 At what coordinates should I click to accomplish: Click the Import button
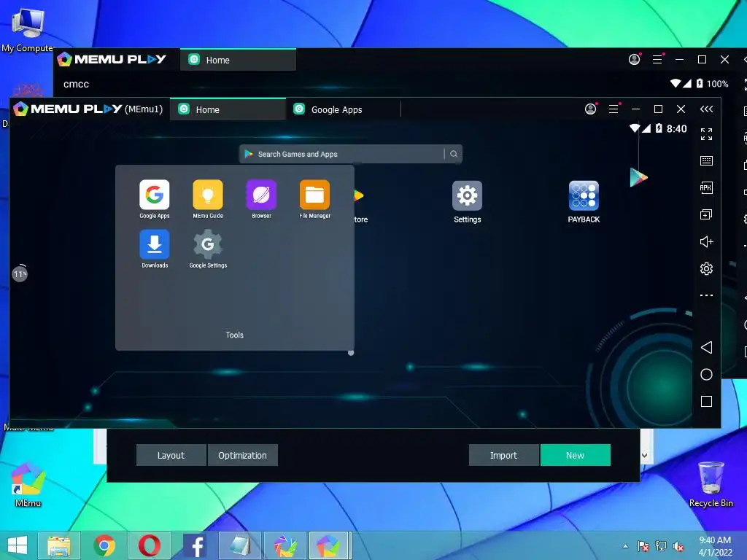point(503,455)
